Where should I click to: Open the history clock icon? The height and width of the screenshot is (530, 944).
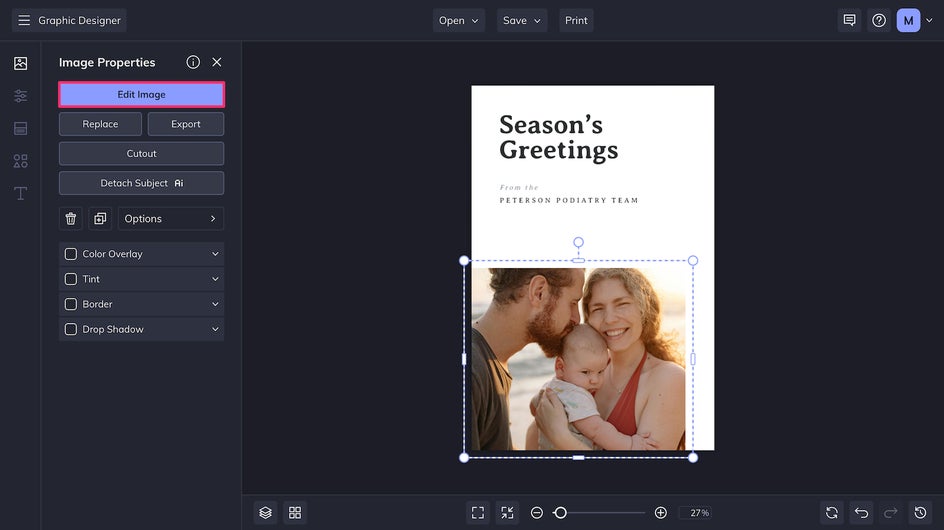921,513
